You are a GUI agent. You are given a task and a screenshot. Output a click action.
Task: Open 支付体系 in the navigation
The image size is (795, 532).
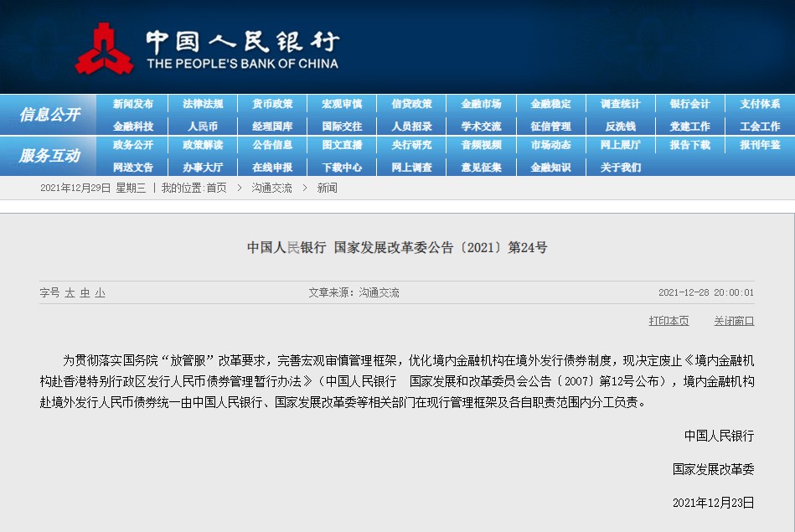pos(760,104)
